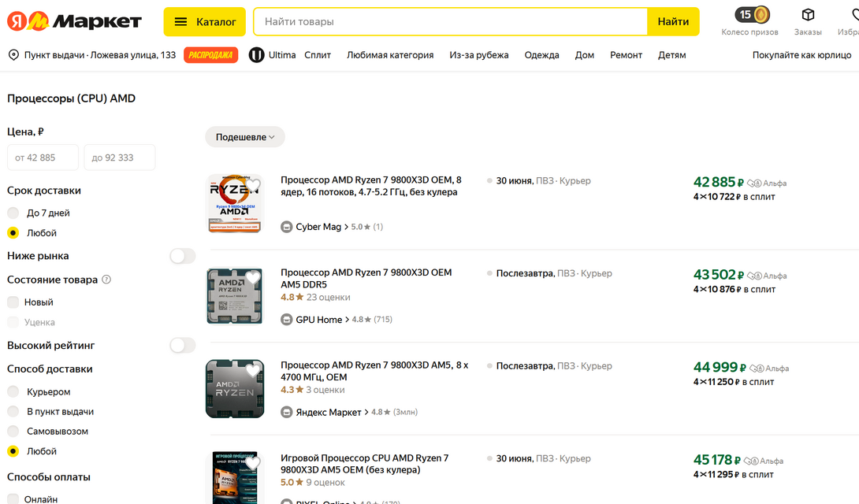Click the info icon beside Состояние товара

[x=106, y=280]
